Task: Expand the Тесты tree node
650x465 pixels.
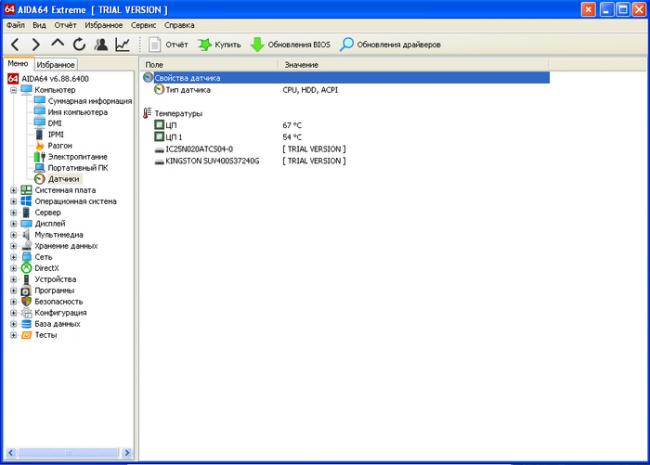Action: pyautogui.click(x=14, y=335)
